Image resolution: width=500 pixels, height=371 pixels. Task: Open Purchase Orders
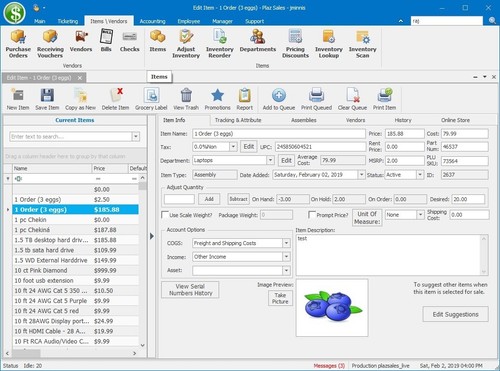tap(18, 44)
